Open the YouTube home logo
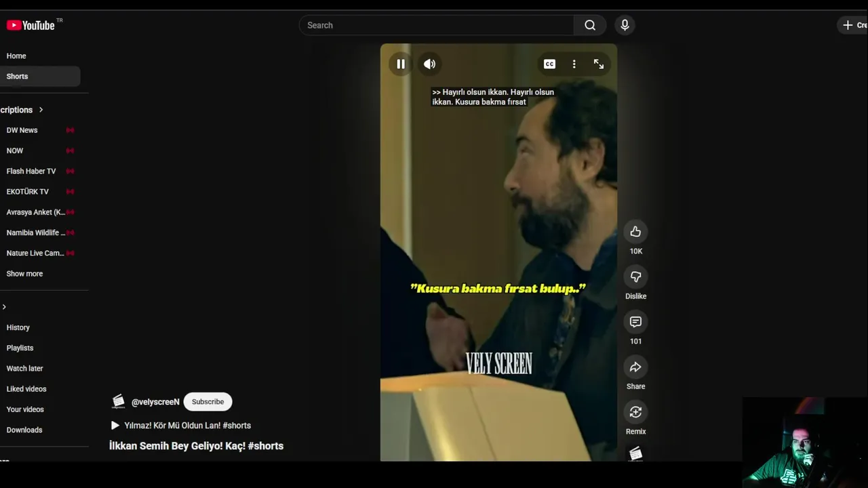868x488 pixels. click(31, 25)
